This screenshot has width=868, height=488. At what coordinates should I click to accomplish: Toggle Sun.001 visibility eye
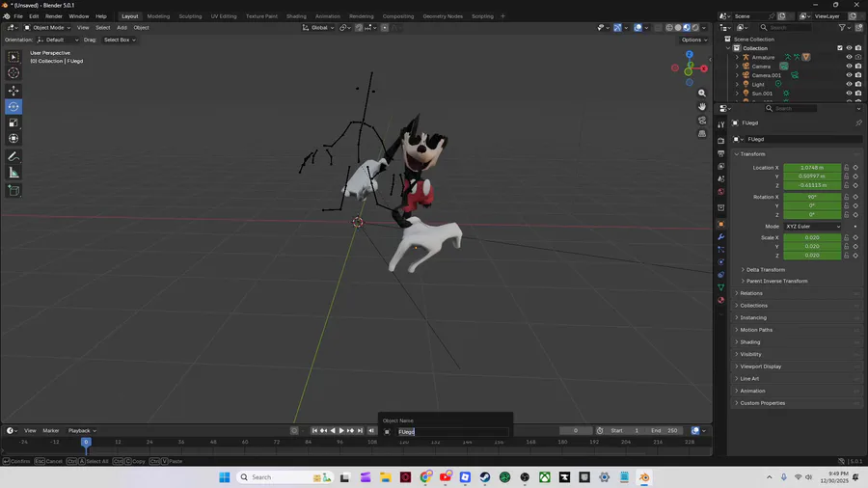[849, 94]
